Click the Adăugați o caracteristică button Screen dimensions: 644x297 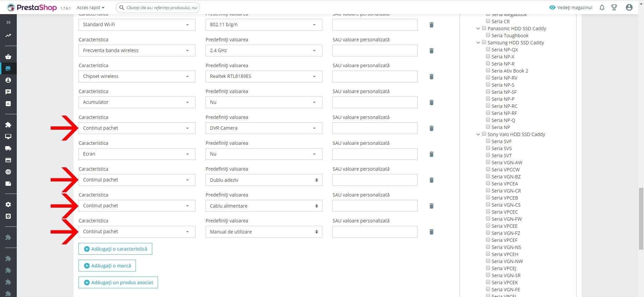(115, 249)
